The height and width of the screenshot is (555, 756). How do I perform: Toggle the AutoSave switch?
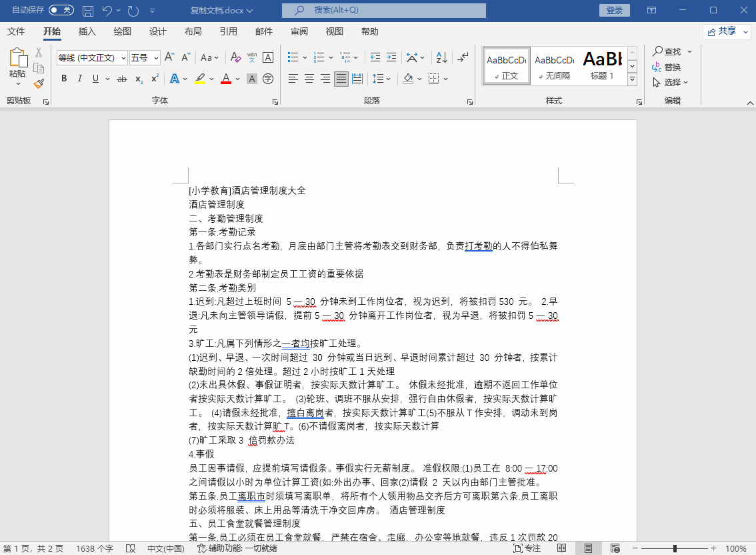click(x=61, y=10)
